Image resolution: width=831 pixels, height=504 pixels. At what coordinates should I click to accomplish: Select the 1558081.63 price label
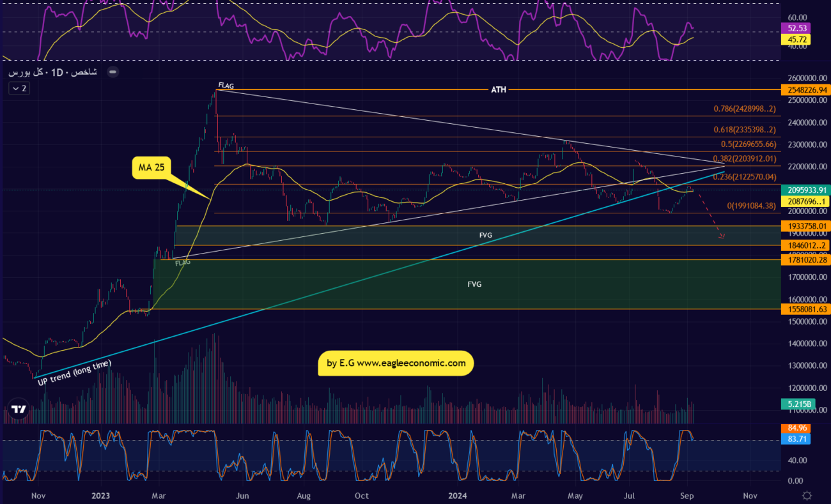pyautogui.click(x=805, y=309)
